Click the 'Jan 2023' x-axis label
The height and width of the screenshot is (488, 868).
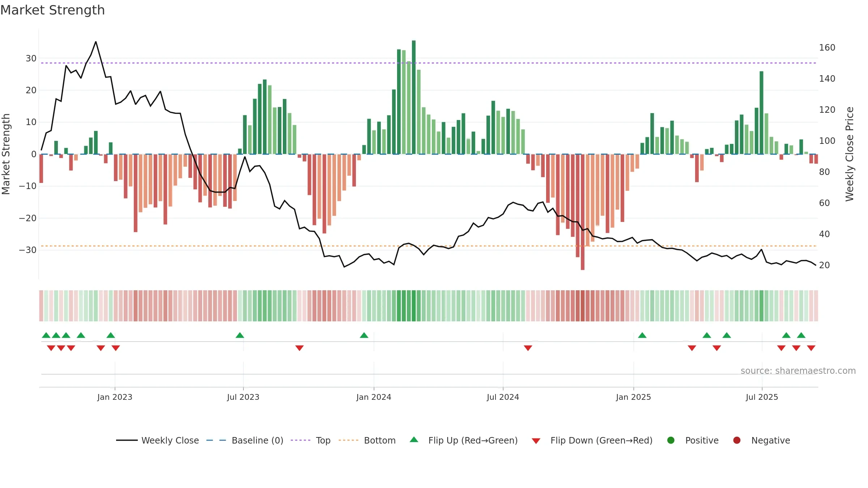[115, 397]
